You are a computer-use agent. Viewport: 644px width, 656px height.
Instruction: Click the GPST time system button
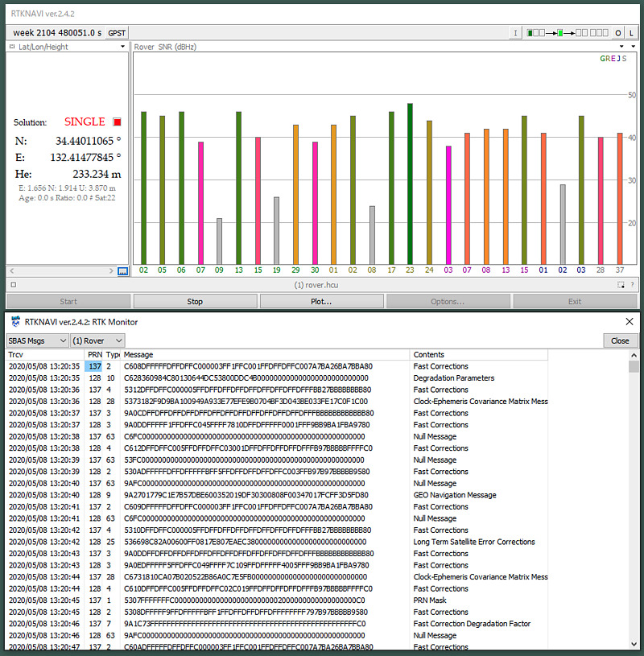pyautogui.click(x=117, y=33)
